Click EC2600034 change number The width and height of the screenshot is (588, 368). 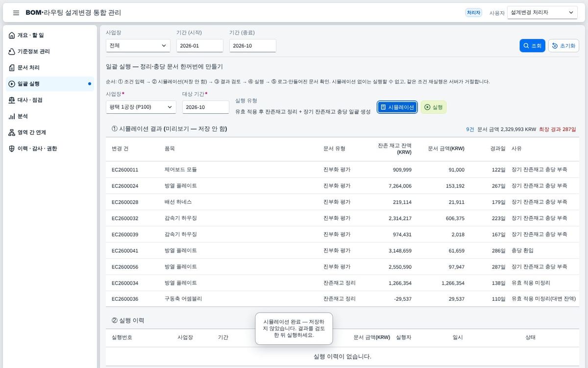[125, 283]
